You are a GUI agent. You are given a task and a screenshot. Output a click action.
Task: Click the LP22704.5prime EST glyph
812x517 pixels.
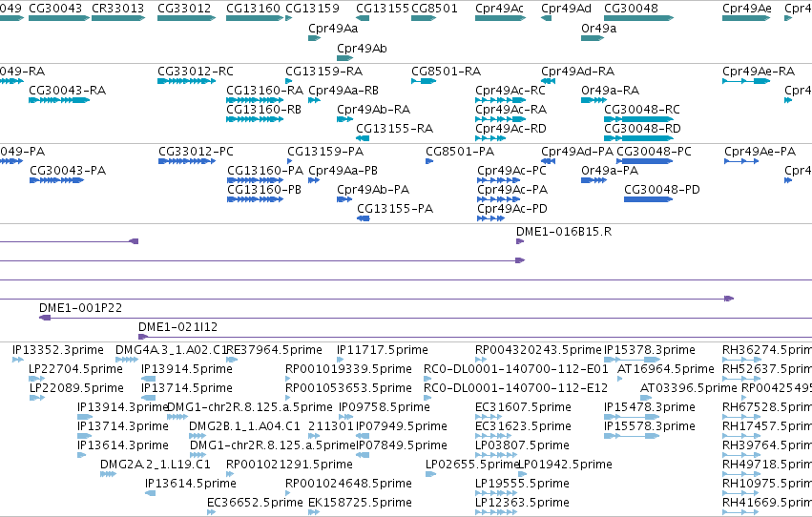click(37, 379)
